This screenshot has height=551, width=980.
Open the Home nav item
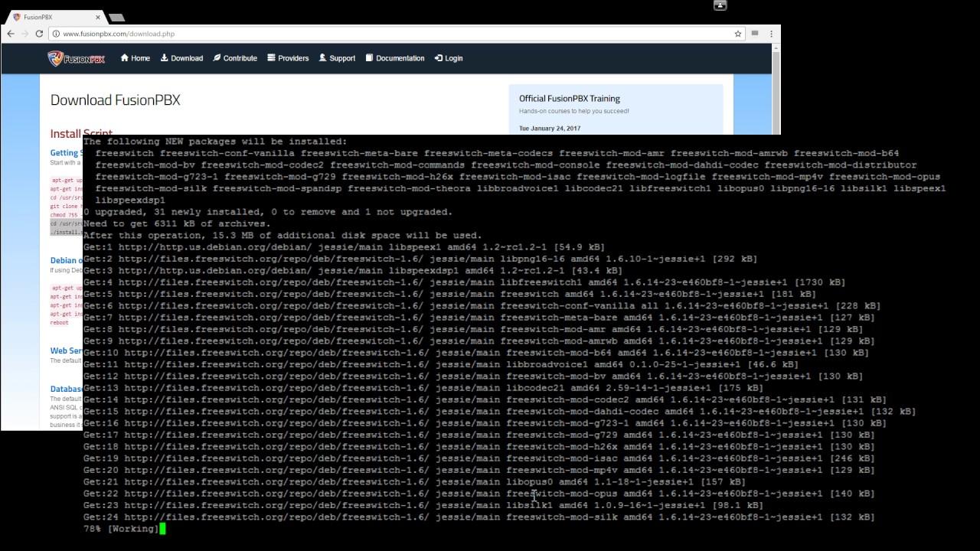(135, 58)
